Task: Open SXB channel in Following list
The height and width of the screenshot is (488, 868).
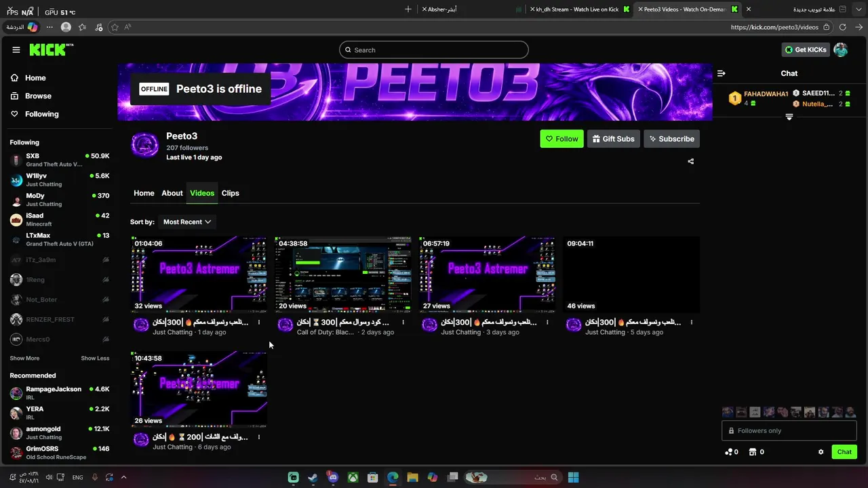Action: [x=60, y=160]
